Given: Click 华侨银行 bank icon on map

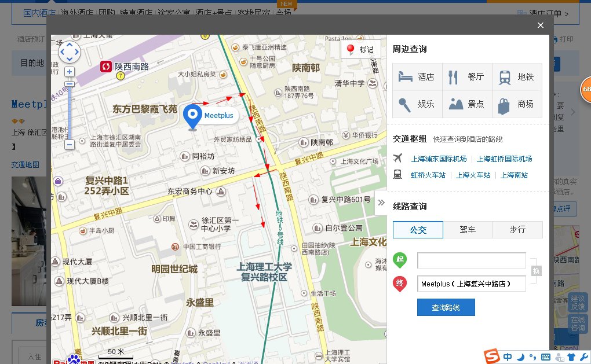Looking at the screenshot, I should point(346,135).
